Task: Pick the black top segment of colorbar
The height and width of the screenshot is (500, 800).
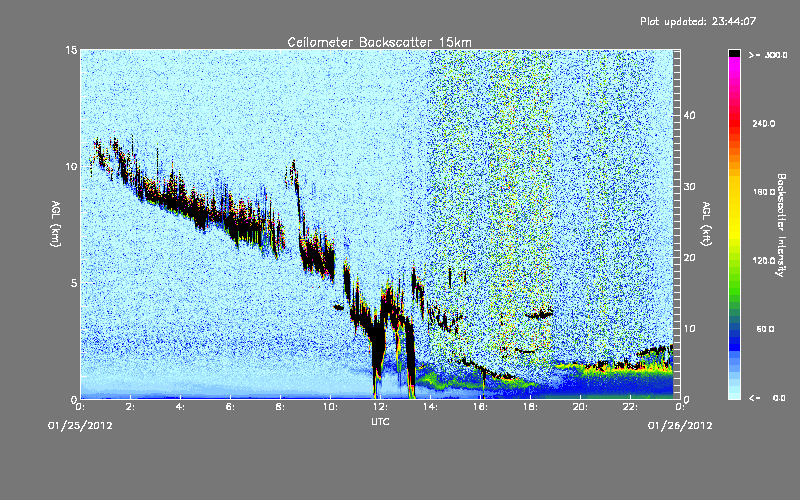Action: [x=734, y=53]
